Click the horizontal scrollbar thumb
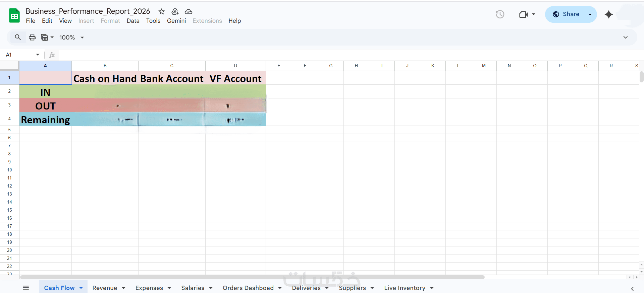The image size is (644, 293). 252,277
